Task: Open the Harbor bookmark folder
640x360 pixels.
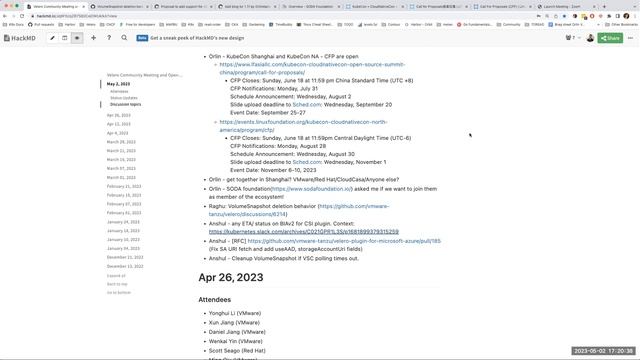Action: (x=67, y=24)
